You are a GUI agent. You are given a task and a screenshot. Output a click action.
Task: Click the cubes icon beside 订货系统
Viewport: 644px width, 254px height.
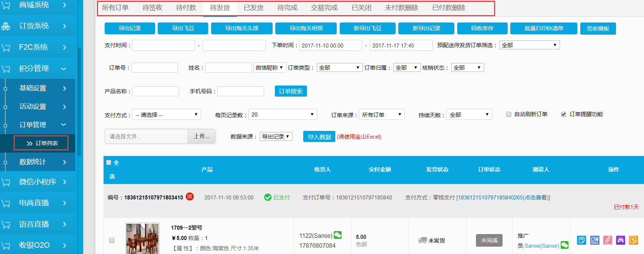(6, 26)
